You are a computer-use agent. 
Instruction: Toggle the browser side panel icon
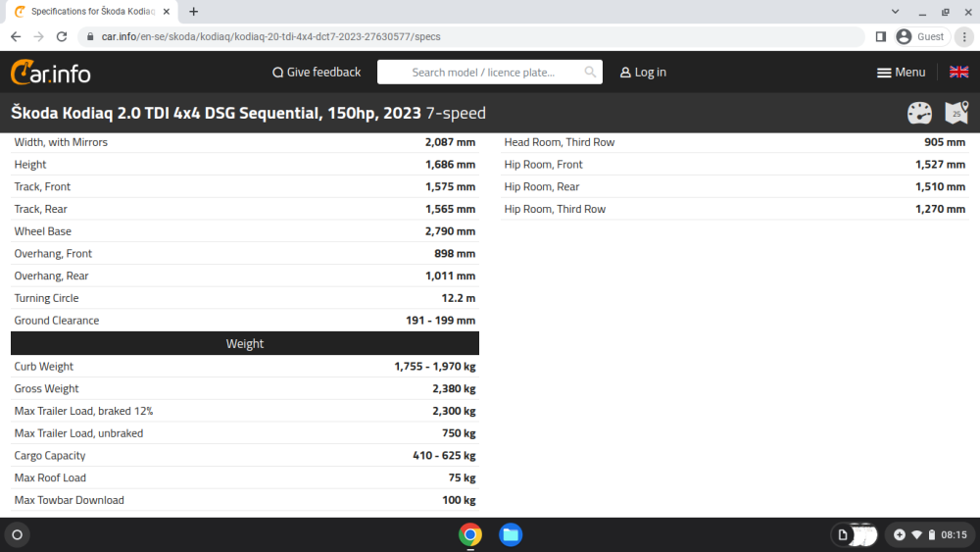click(x=881, y=37)
